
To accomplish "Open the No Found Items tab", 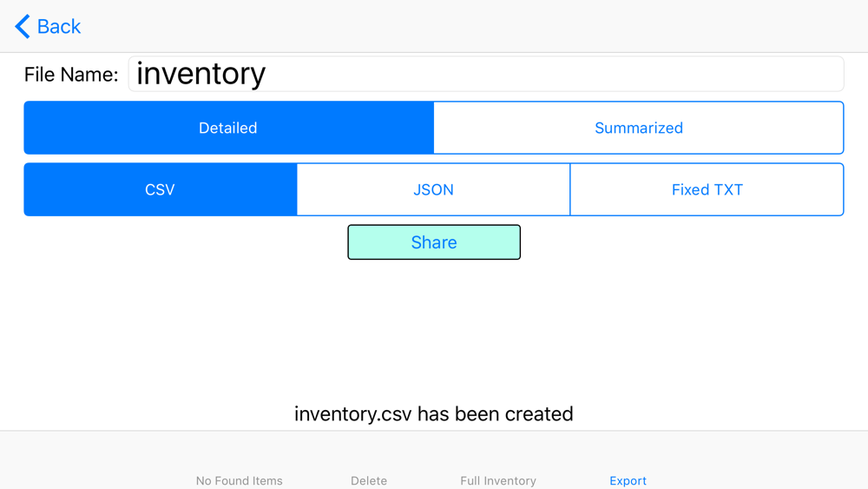I will click(x=240, y=480).
